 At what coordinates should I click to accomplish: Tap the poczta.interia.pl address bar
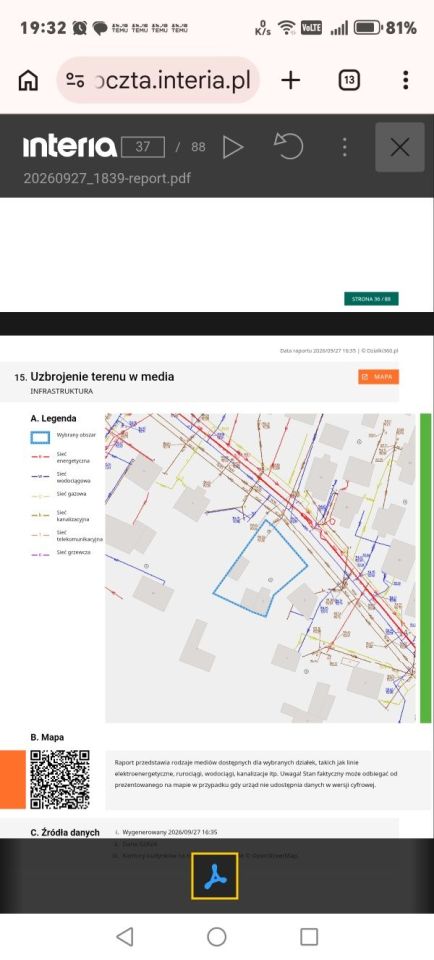coord(159,80)
